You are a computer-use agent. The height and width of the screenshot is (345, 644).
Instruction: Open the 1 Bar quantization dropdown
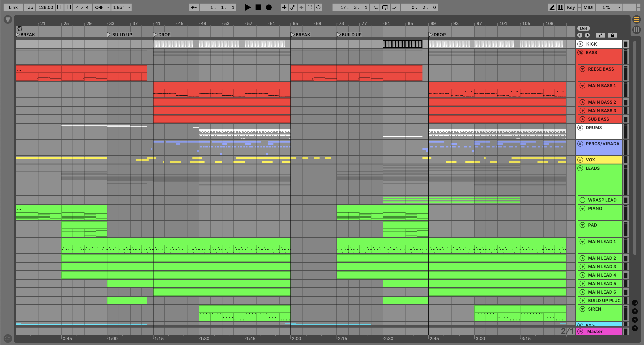(x=122, y=8)
